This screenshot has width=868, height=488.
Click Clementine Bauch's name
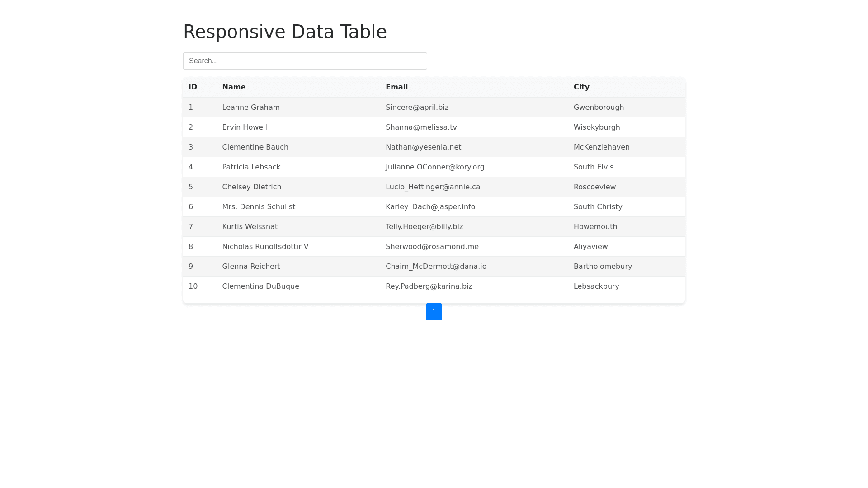tap(255, 147)
